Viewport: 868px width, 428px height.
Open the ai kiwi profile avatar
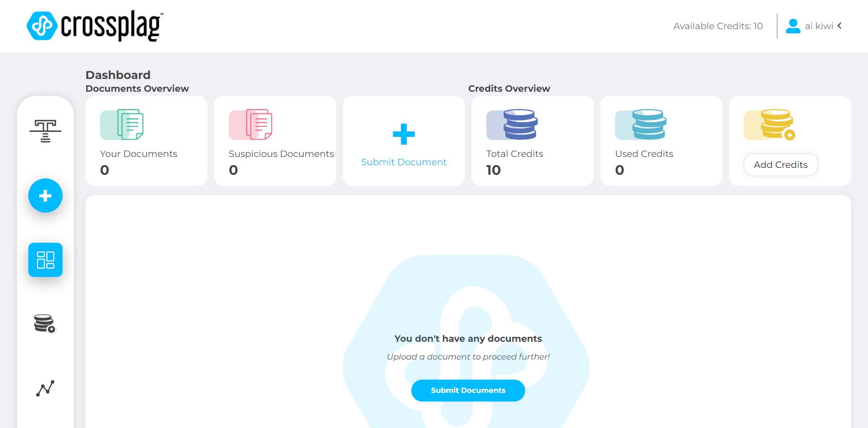click(793, 26)
